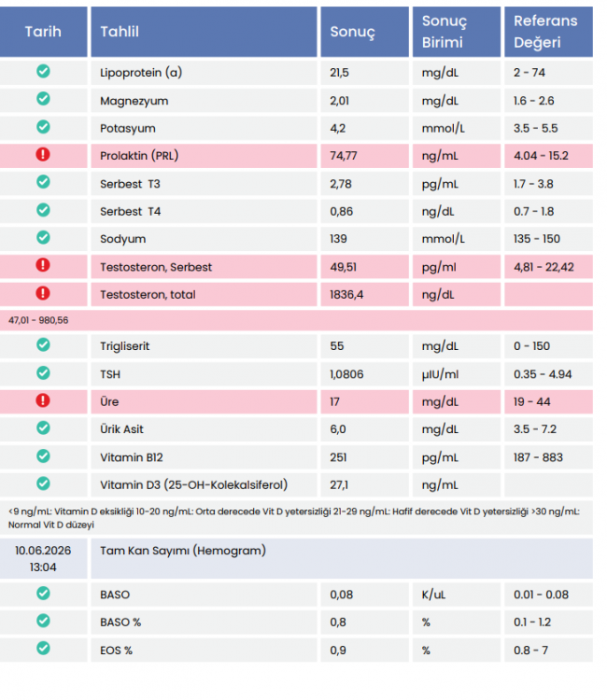Viewport: 607px width, 700px height.
Task: Click the Referans Değeri column header
Action: [548, 32]
